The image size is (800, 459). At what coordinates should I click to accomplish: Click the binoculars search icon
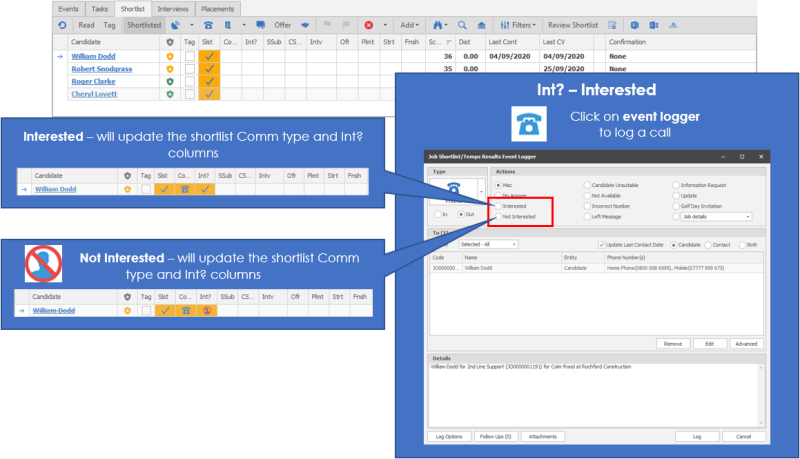click(437, 24)
